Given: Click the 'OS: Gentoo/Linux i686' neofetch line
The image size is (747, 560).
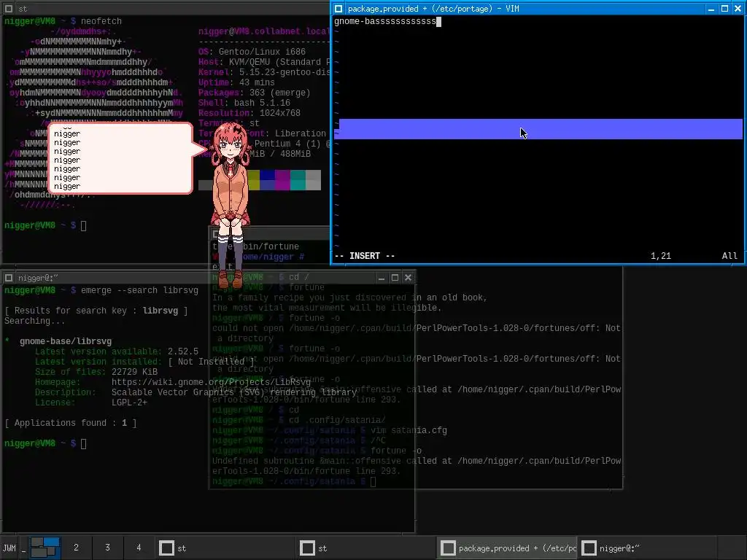Looking at the screenshot, I should pyautogui.click(x=252, y=52).
